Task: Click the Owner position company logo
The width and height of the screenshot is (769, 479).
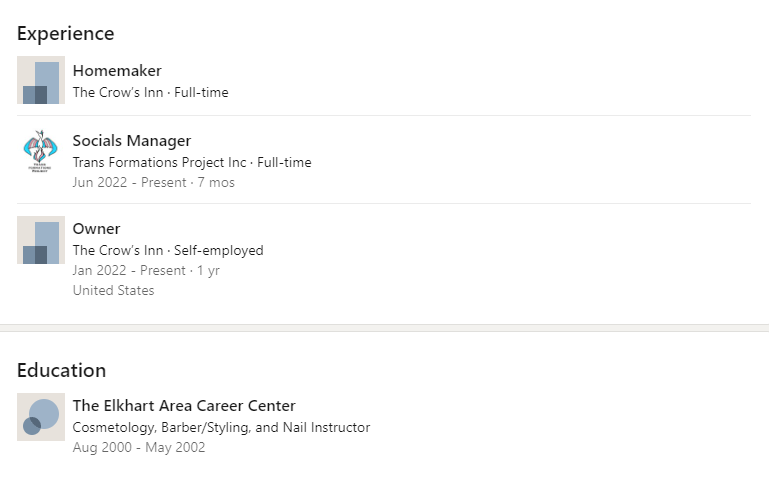Action: 41,240
